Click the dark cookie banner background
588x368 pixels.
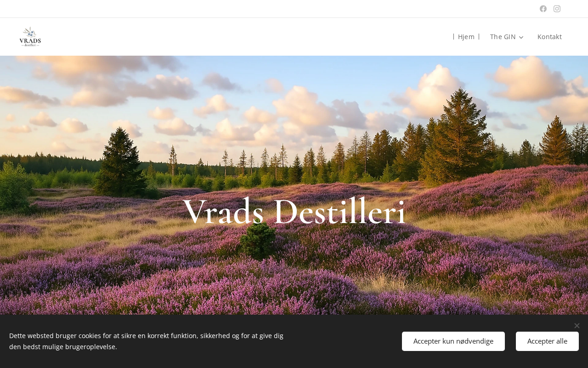(x=342, y=341)
